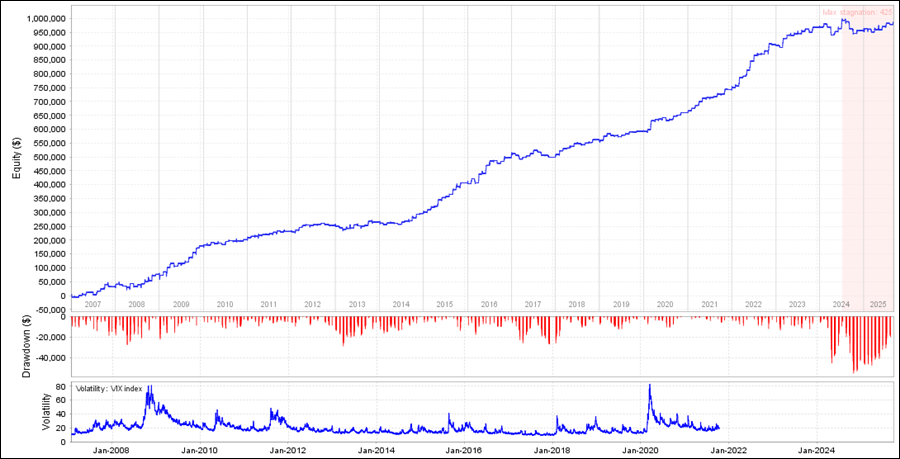Click the 200,000 equity axis value
Screen dimensions: 900x459
point(50,240)
